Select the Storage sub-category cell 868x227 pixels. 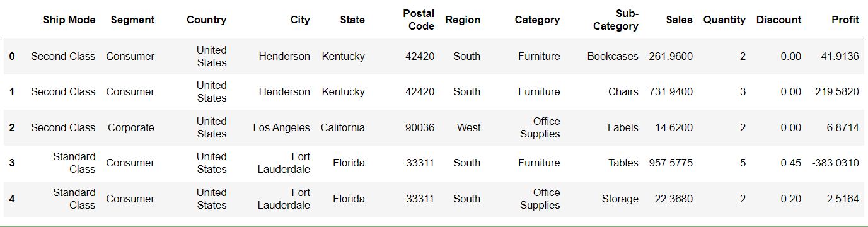620,199
